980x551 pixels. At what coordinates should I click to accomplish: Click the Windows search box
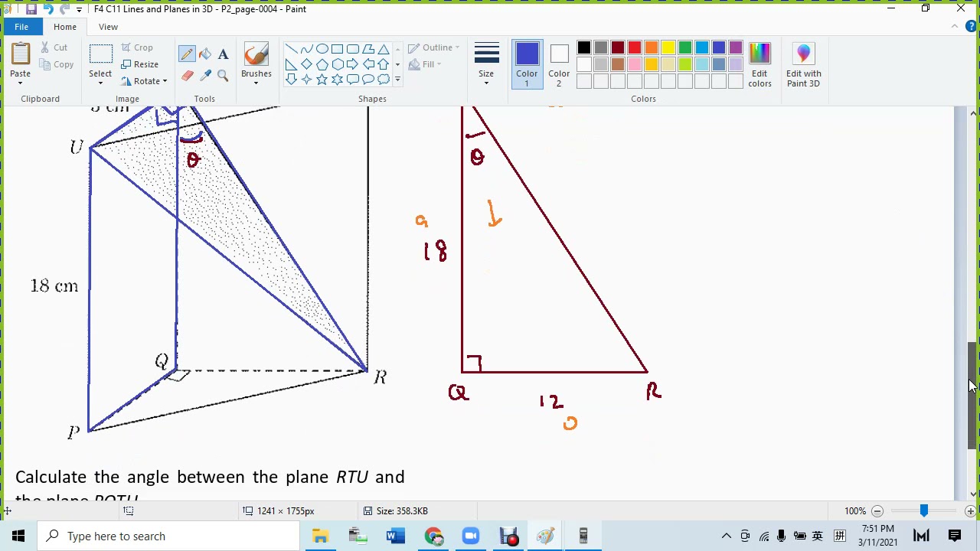168,536
